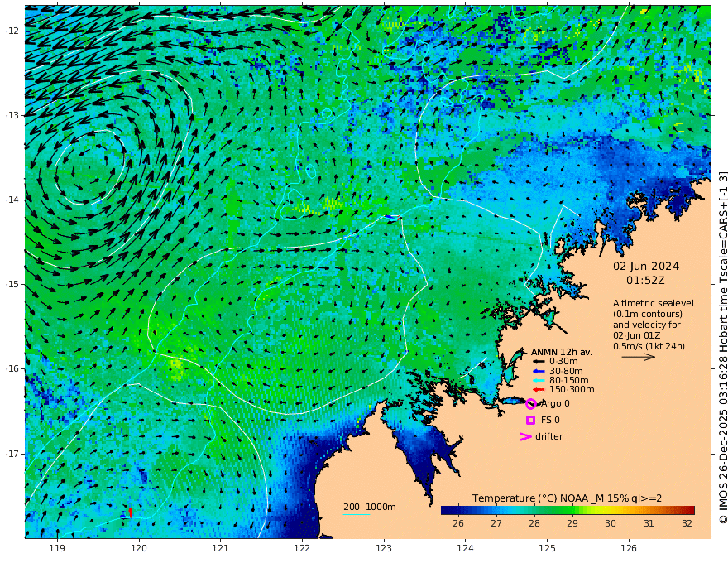Screen dimensions: 728x563
Task: Click the Temperature NOAA colorbar title
Action: [x=567, y=498]
